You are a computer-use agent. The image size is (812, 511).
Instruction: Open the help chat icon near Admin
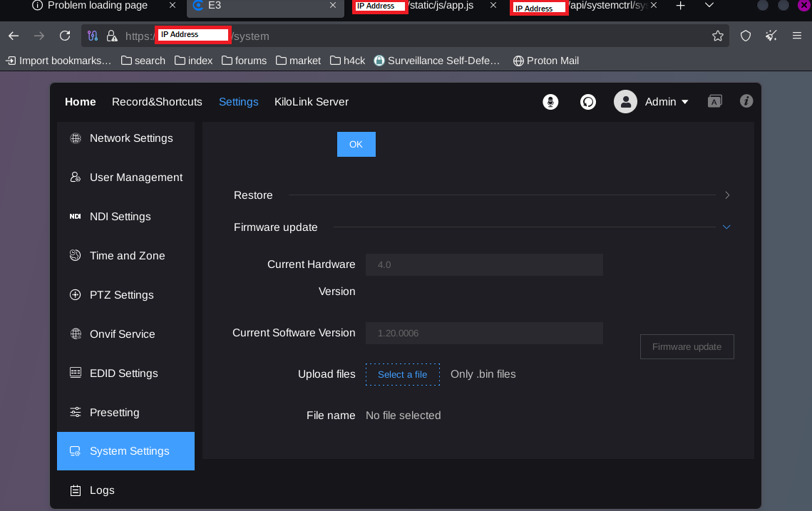click(x=588, y=101)
